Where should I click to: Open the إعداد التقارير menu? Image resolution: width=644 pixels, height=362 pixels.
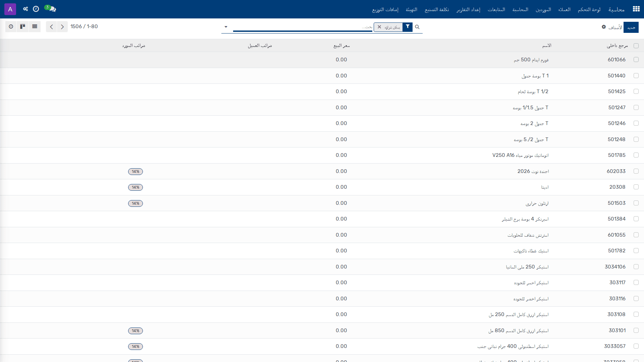[x=468, y=9]
